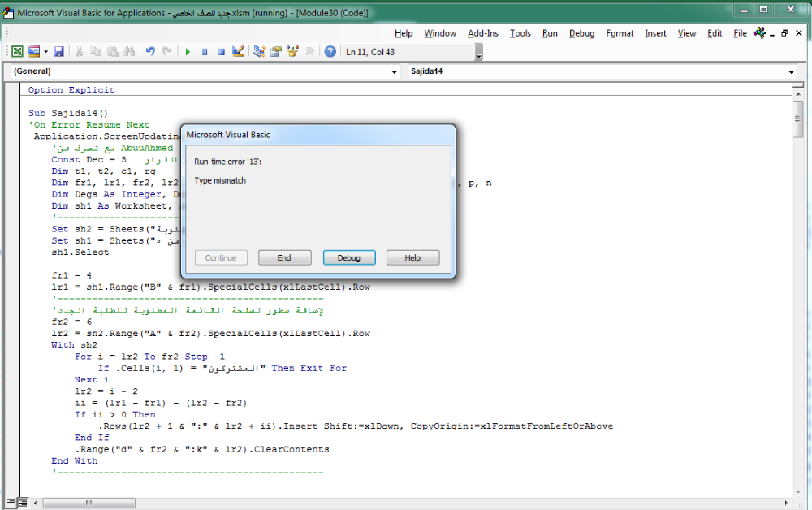Screen dimensions: 812x510
Task: Click the Redo toolbar icon
Action: pyautogui.click(x=166, y=51)
